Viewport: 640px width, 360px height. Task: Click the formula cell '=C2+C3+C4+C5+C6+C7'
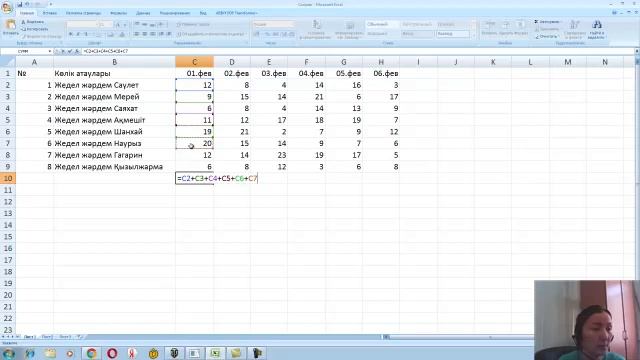click(217, 178)
